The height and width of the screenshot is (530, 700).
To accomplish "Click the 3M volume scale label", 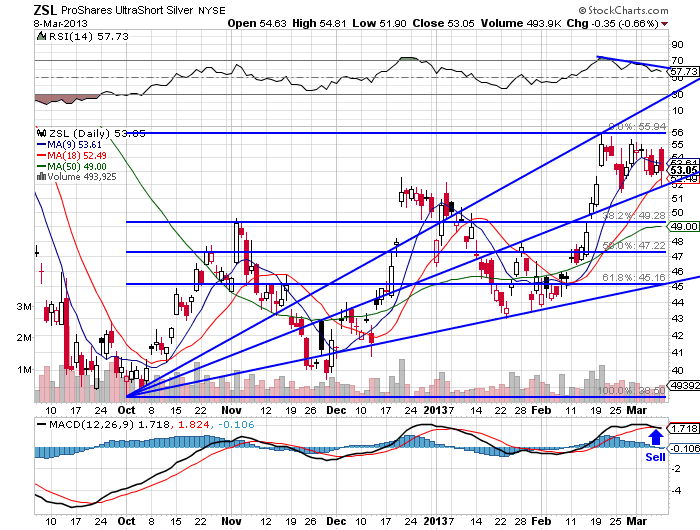I will [x=25, y=307].
